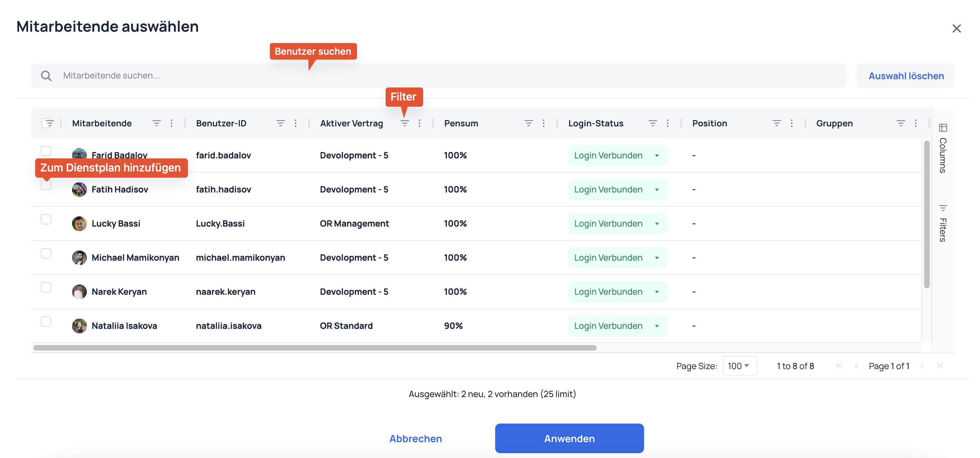Viewport: 980px width, 458px height.
Task: Open Gruppen column menu dots
Action: pos(916,123)
